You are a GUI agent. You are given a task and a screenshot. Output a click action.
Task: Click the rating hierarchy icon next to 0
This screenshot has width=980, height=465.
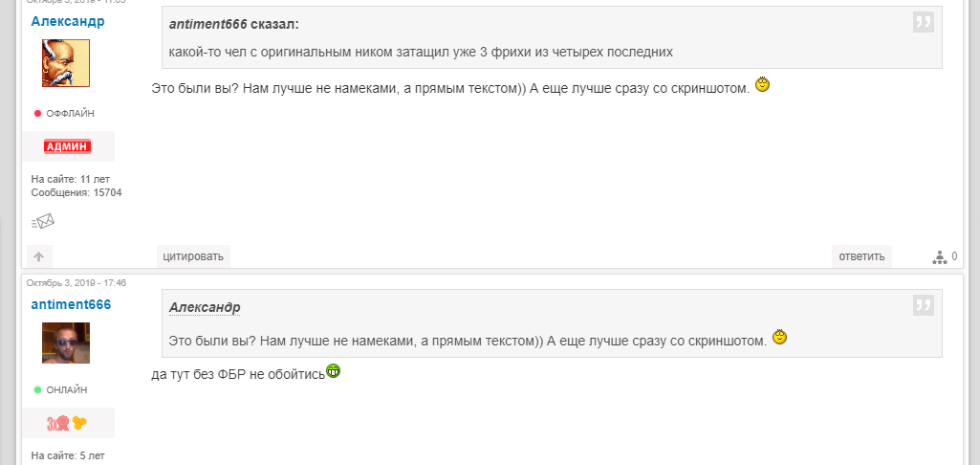(940, 256)
